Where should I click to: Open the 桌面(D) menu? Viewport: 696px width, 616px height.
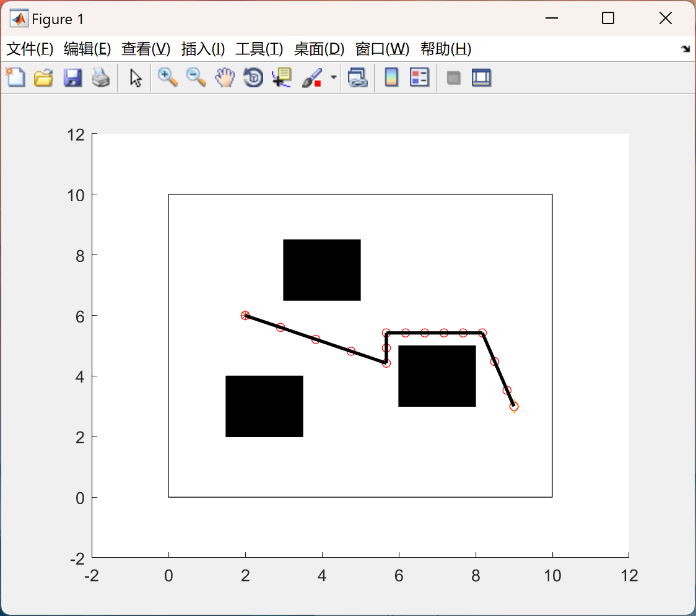(x=319, y=49)
